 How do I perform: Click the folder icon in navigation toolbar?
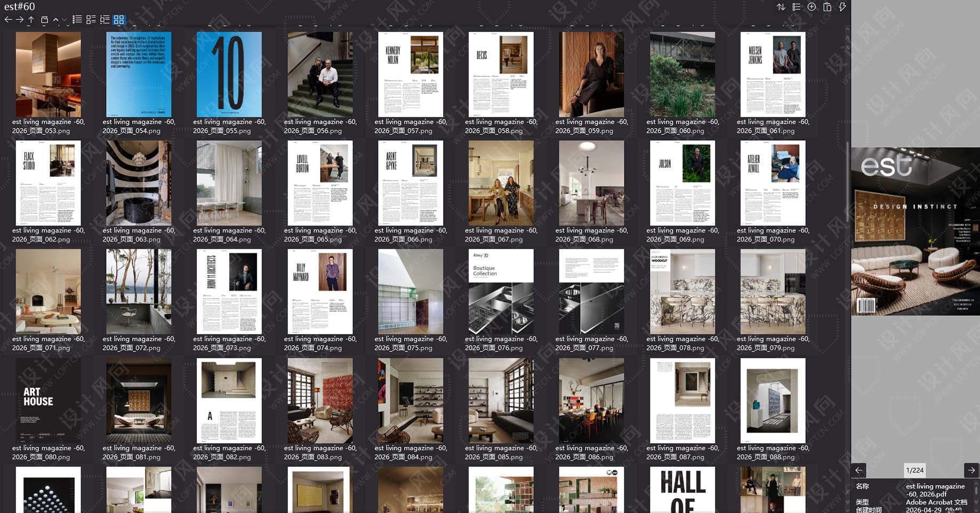(45, 20)
